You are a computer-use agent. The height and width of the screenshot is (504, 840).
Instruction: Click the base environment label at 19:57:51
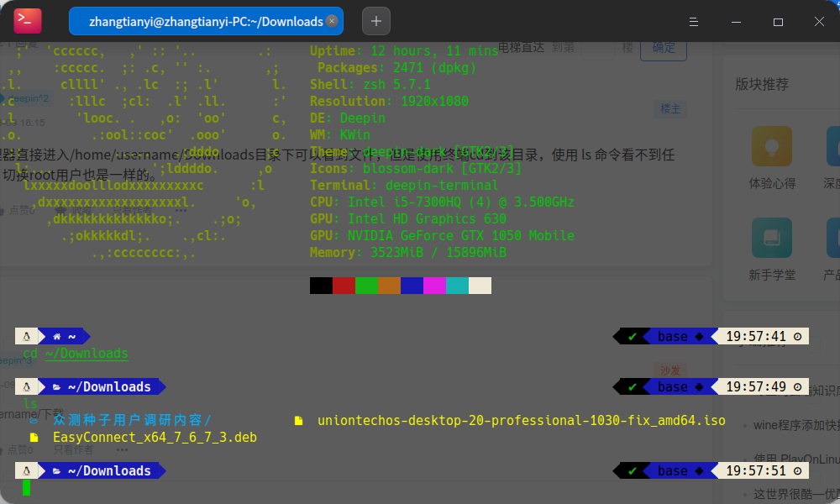[672, 470]
